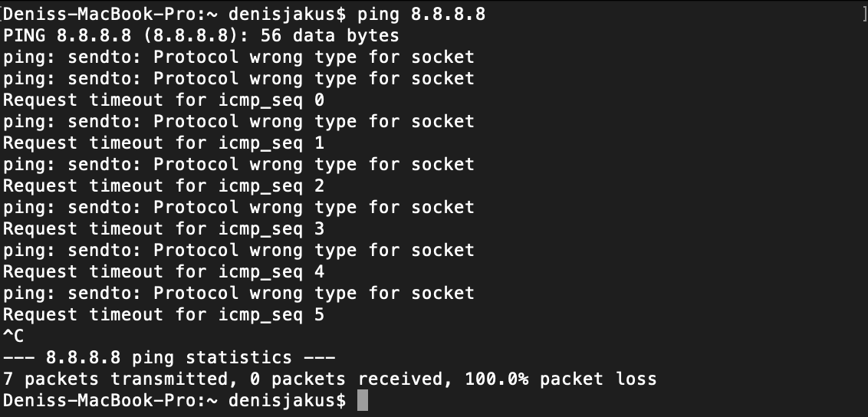Screen dimensions: 868x417
Task: Click the top 'Deniss-MacBook-Pro:~ denisjakus$' prompt
Action: [175, 15]
